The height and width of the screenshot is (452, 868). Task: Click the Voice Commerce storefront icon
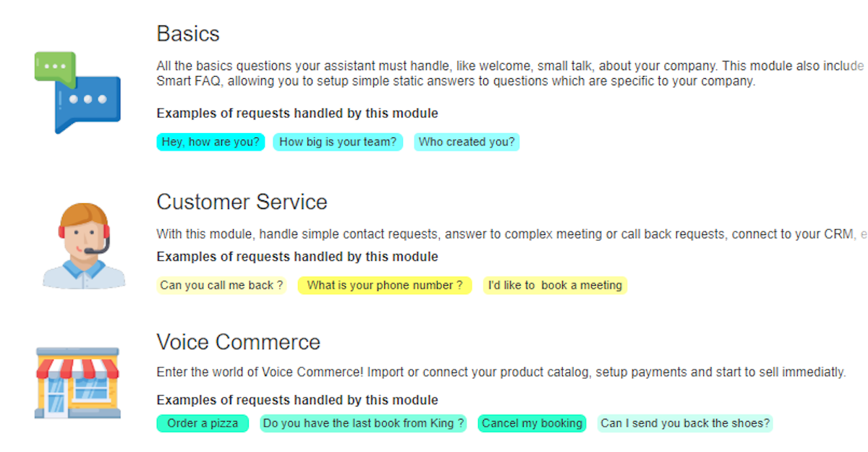[x=77, y=383]
